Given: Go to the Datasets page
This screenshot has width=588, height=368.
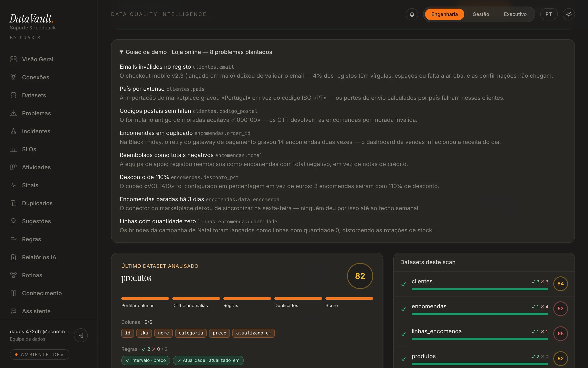Looking at the screenshot, I should click(34, 95).
